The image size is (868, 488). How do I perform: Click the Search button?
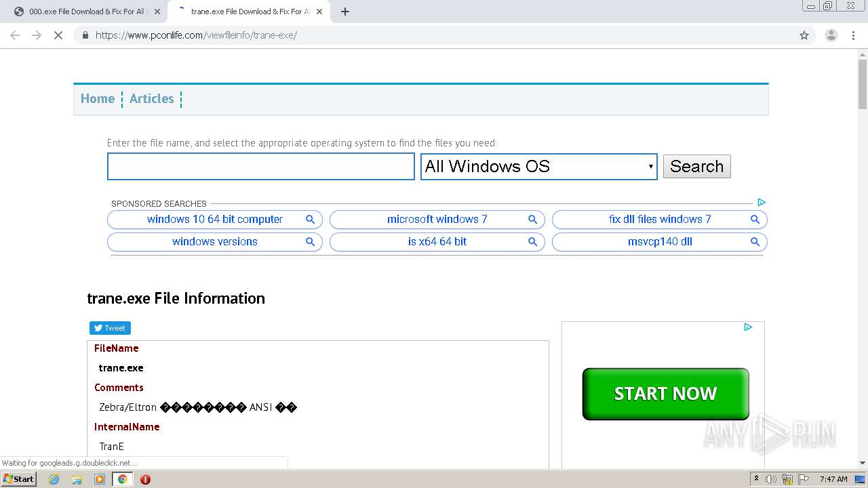point(696,167)
